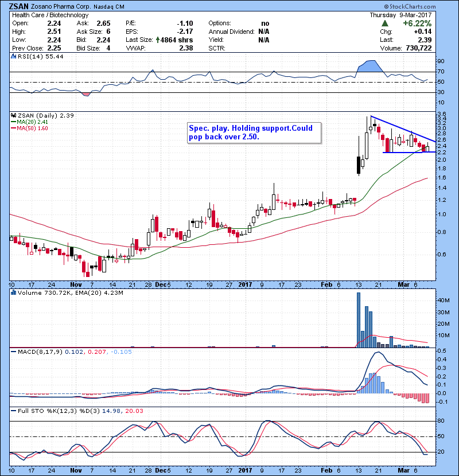Click the Chg value +0.14
The image size is (459, 476).
[422, 32]
